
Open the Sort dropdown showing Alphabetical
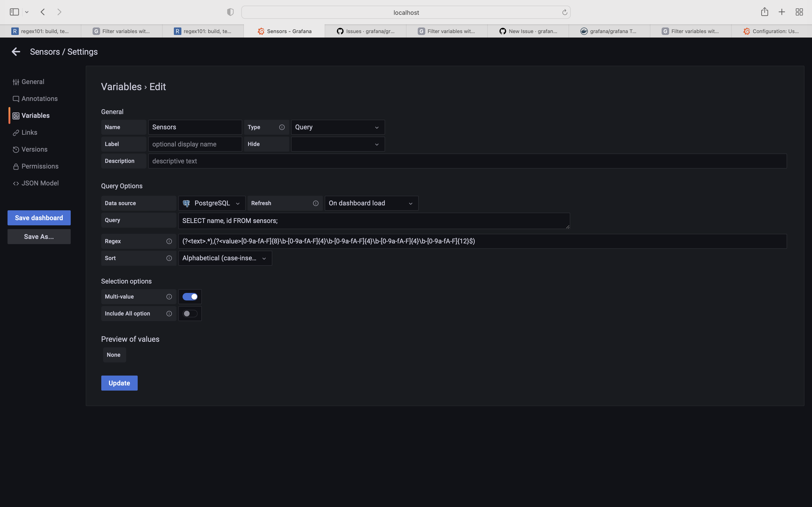click(225, 258)
